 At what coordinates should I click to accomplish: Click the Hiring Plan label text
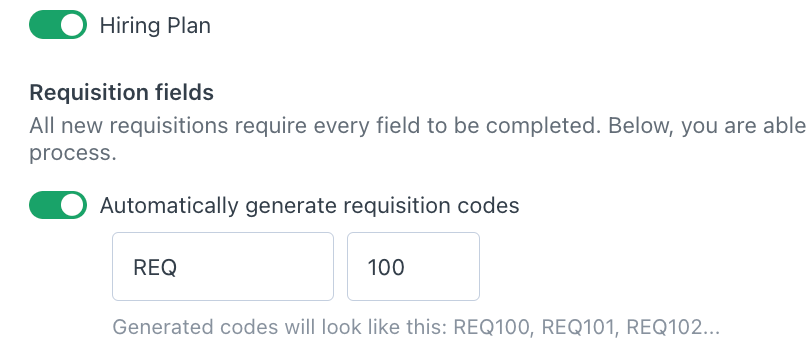tap(155, 25)
